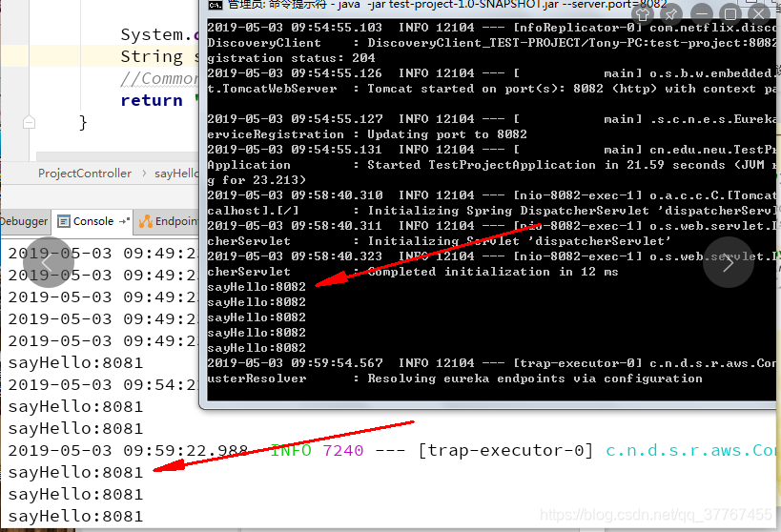Minimize the image viewer overlay
This screenshot has height=532, width=781.
pos(702,14)
